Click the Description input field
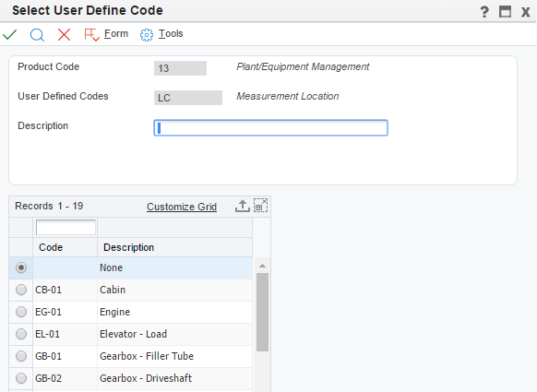537x392 pixels. point(270,127)
